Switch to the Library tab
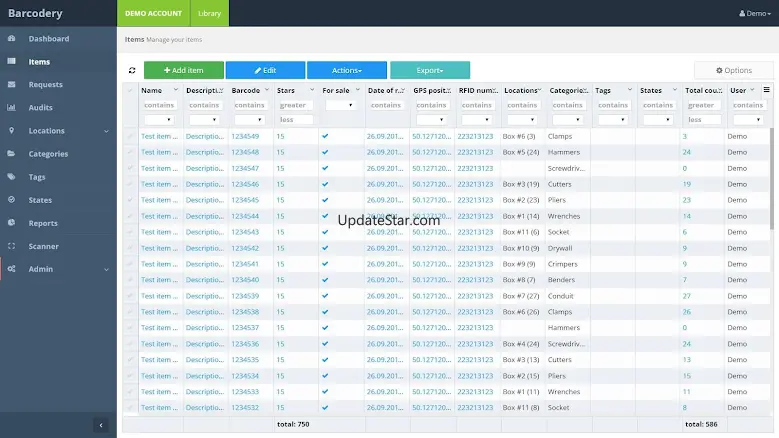The height and width of the screenshot is (438, 779). tap(209, 13)
